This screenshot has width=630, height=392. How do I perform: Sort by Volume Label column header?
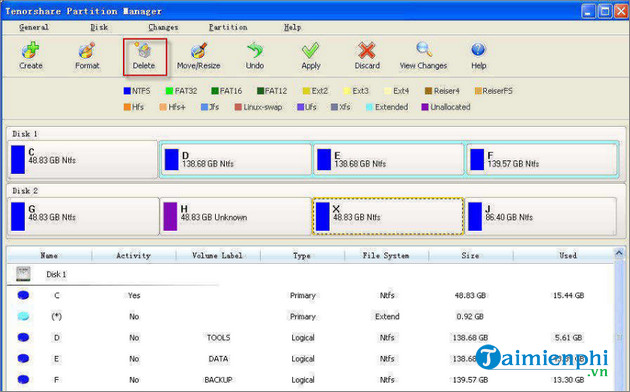point(217,255)
